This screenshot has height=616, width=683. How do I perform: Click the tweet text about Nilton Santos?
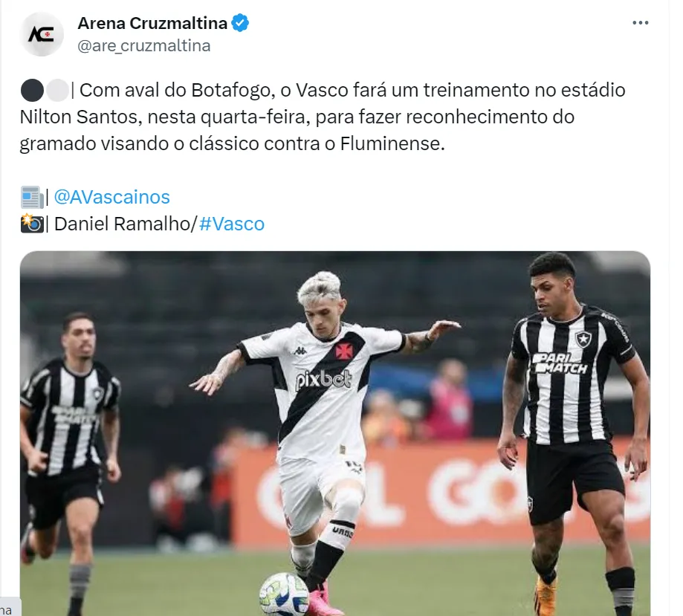323,117
